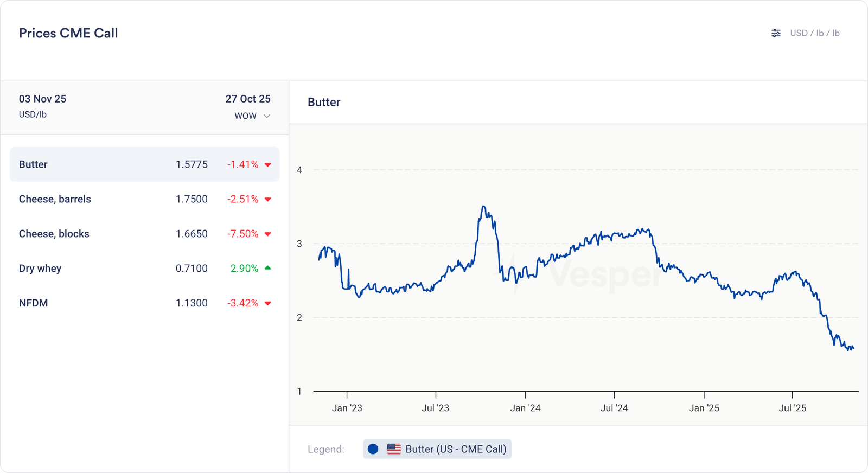The width and height of the screenshot is (868, 473).
Task: Click the red arrow for Cheese, barrels
Action: tap(267, 200)
